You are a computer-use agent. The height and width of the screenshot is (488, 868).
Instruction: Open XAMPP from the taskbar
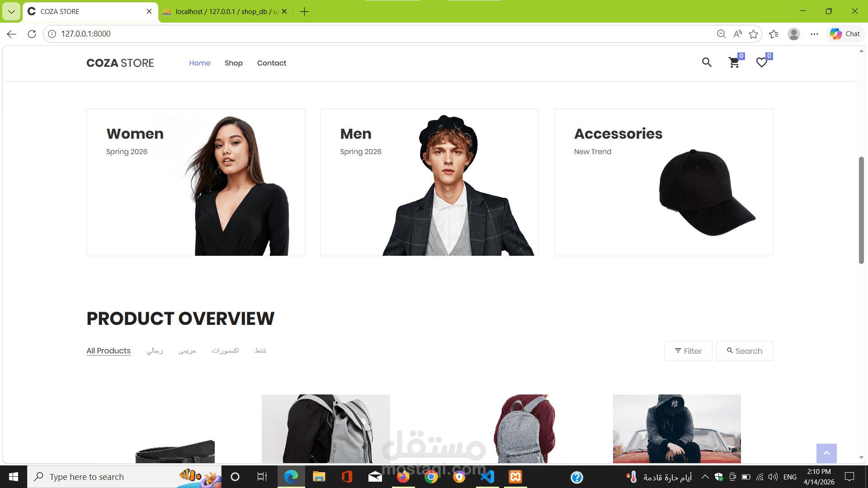515,477
